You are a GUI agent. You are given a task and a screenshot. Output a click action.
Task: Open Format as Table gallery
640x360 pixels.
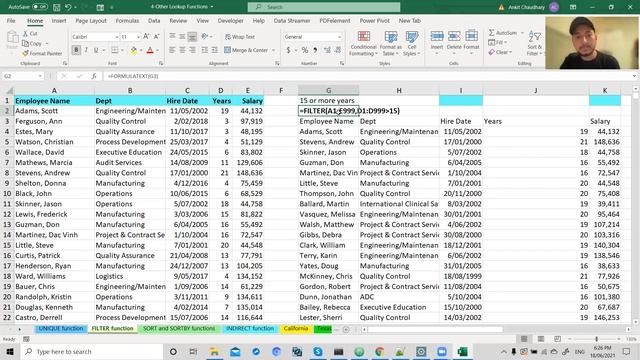pos(391,43)
